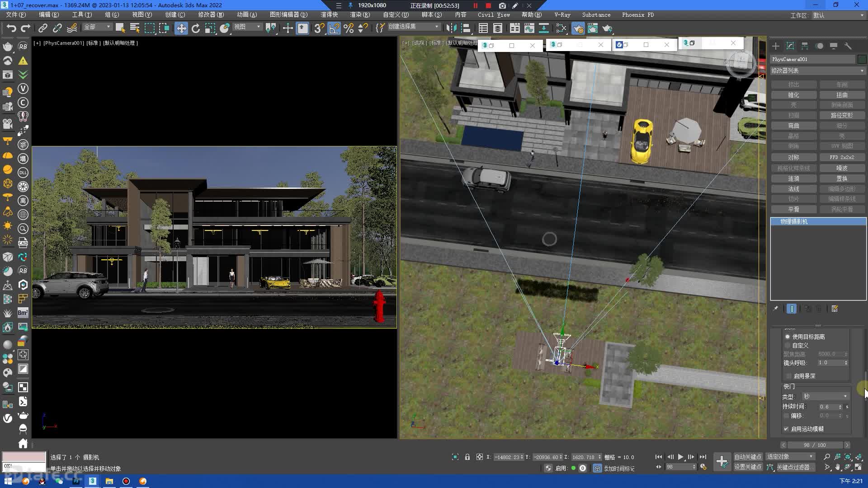Toggle Spinner Snap in toolbar
This screenshot has width=868, height=488.
click(x=363, y=28)
